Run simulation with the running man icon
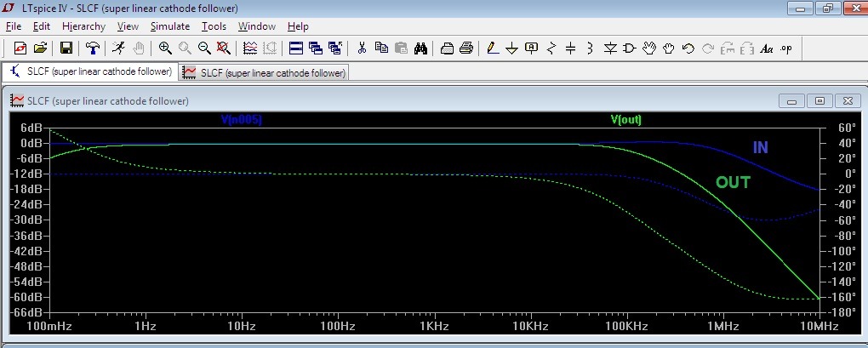Screen dimensions: 868x348 pyautogui.click(x=118, y=48)
